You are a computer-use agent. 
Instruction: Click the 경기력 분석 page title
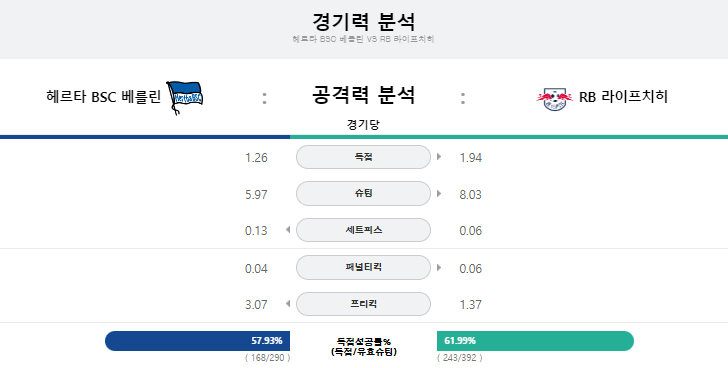(363, 21)
